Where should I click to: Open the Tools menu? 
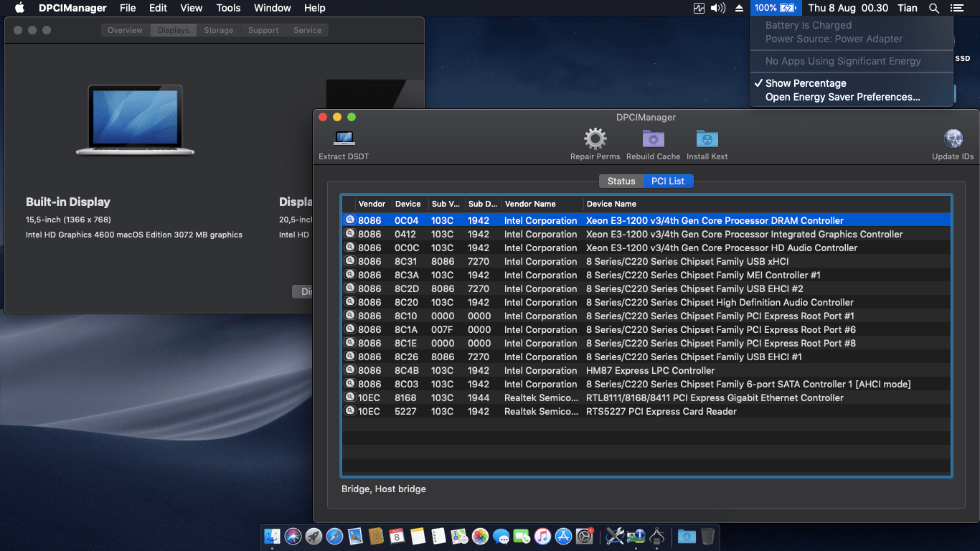pos(228,8)
